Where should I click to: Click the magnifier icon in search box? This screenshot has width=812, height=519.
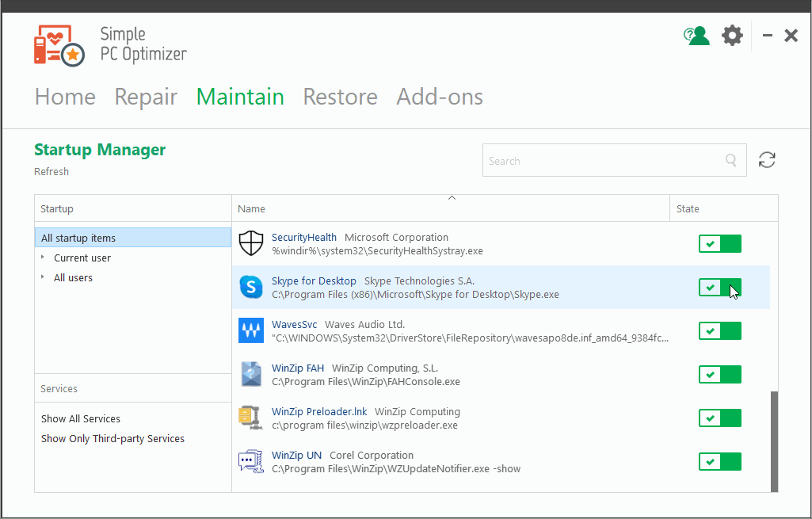731,160
